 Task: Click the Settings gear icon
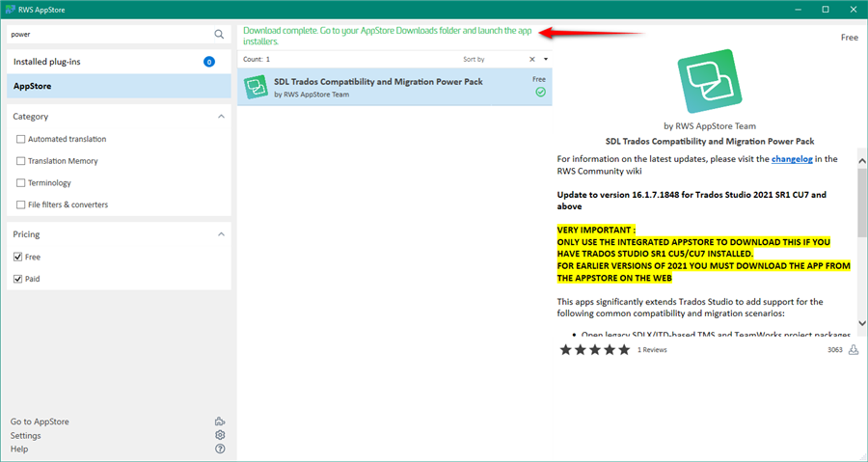click(x=220, y=435)
